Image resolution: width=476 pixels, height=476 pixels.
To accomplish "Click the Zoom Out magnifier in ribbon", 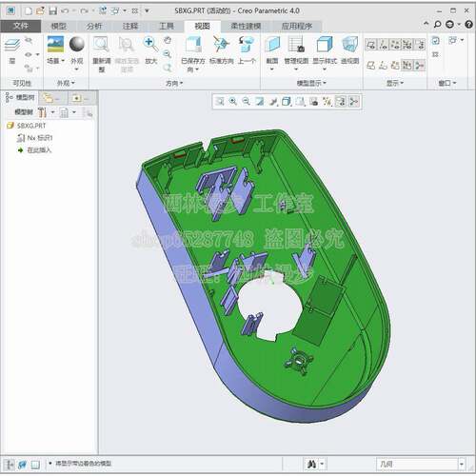I will coord(168,54).
